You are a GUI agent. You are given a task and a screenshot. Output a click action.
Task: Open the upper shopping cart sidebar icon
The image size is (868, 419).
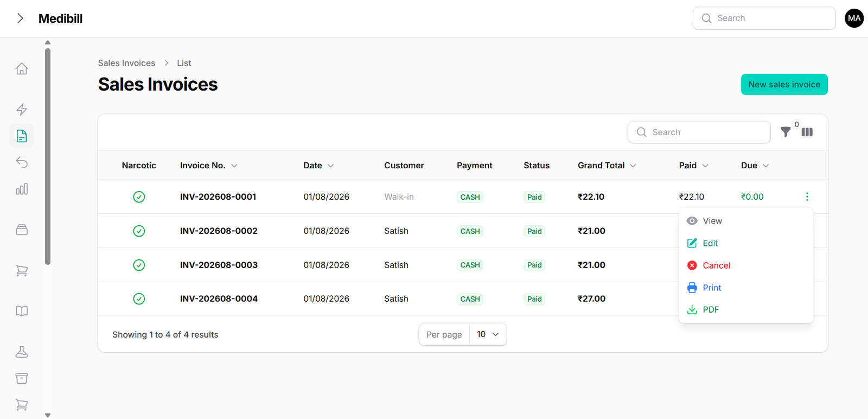[x=22, y=270]
